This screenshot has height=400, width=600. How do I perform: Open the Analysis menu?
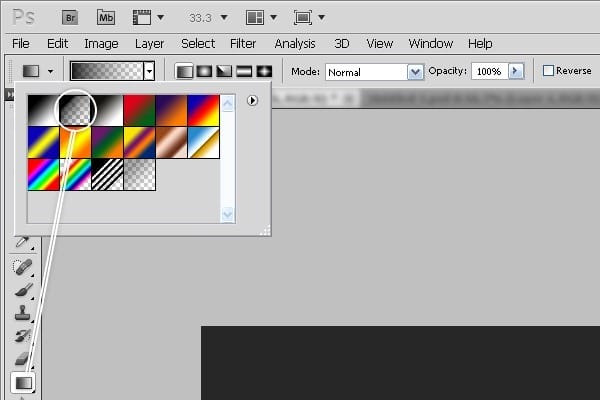coord(295,44)
